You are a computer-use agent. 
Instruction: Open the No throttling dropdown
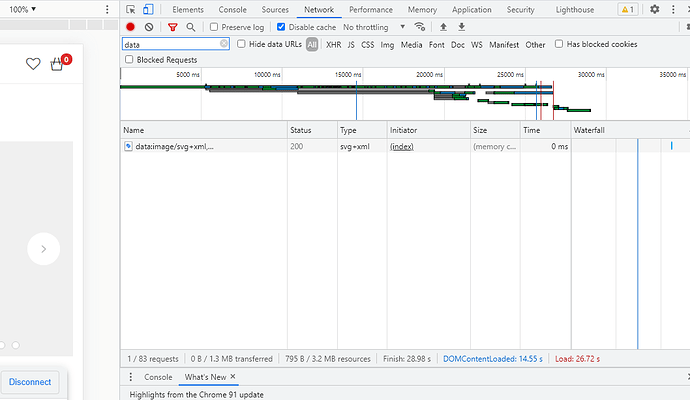coord(374,27)
